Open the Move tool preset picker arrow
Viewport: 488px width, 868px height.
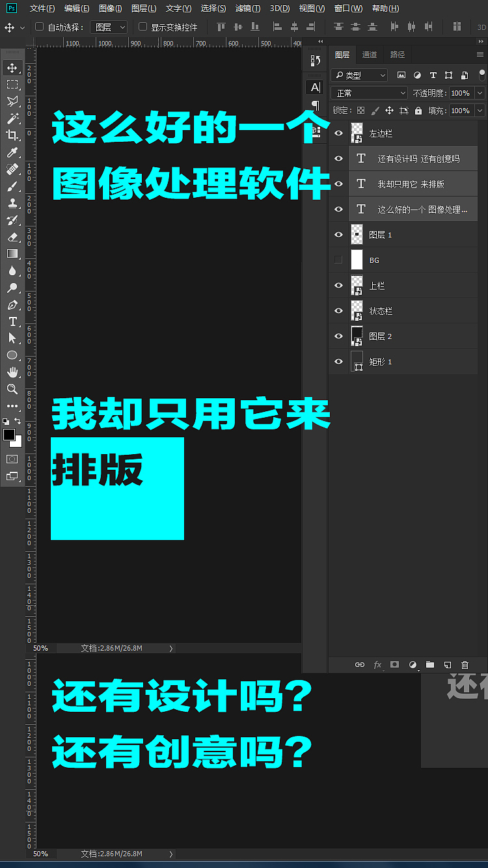[23, 28]
